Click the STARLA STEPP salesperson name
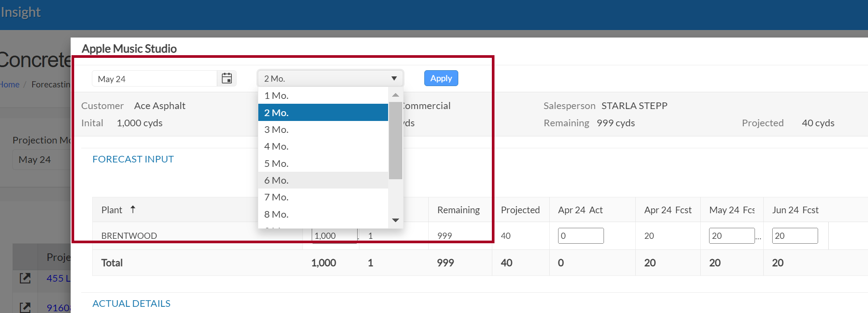Screen dimensions: 868x313 634,106
